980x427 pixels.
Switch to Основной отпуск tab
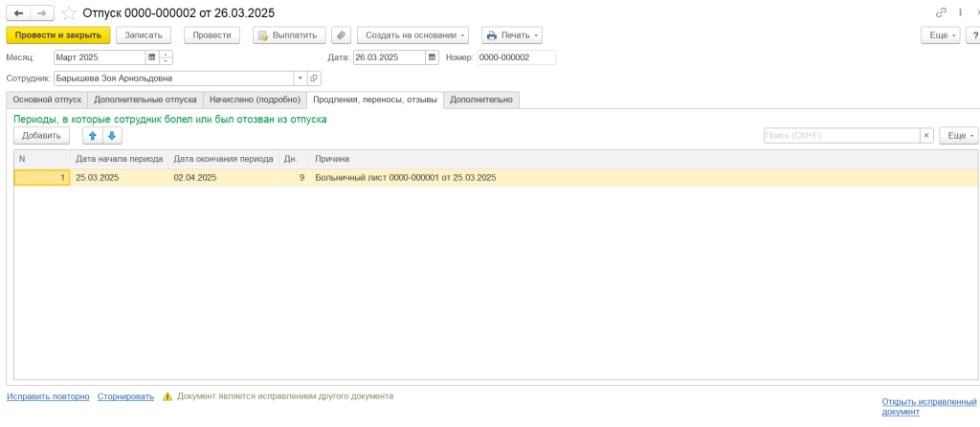point(47,100)
